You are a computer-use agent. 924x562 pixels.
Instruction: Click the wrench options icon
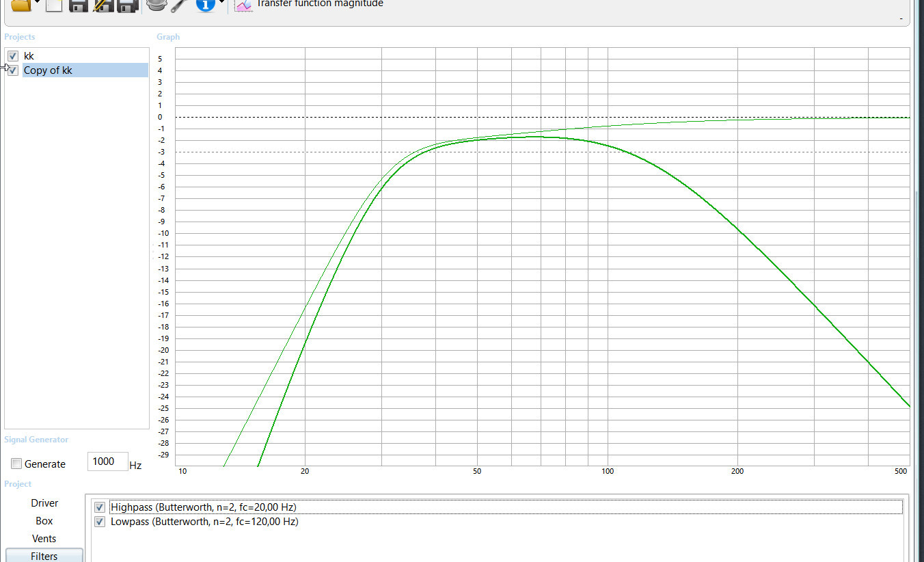point(180,5)
